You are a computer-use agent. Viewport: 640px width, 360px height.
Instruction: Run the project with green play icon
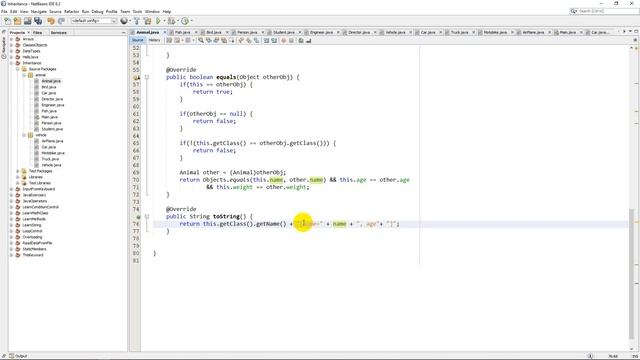[158, 21]
